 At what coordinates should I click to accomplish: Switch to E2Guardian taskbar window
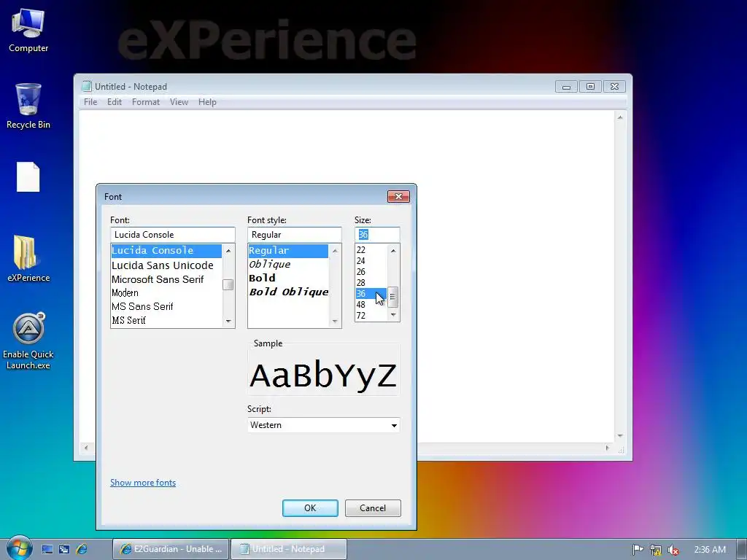[x=171, y=549]
